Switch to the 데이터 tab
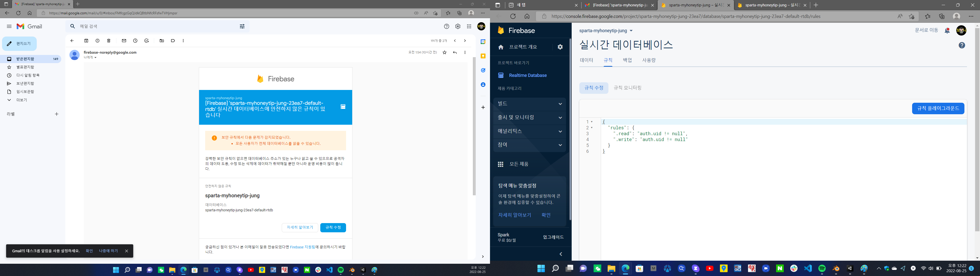The width and height of the screenshot is (980, 276). coord(586,60)
